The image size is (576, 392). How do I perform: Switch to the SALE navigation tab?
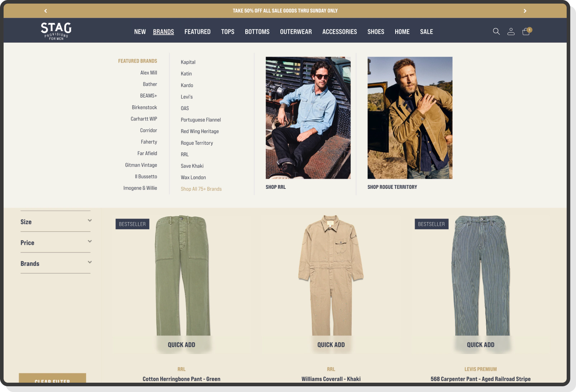pyautogui.click(x=426, y=32)
